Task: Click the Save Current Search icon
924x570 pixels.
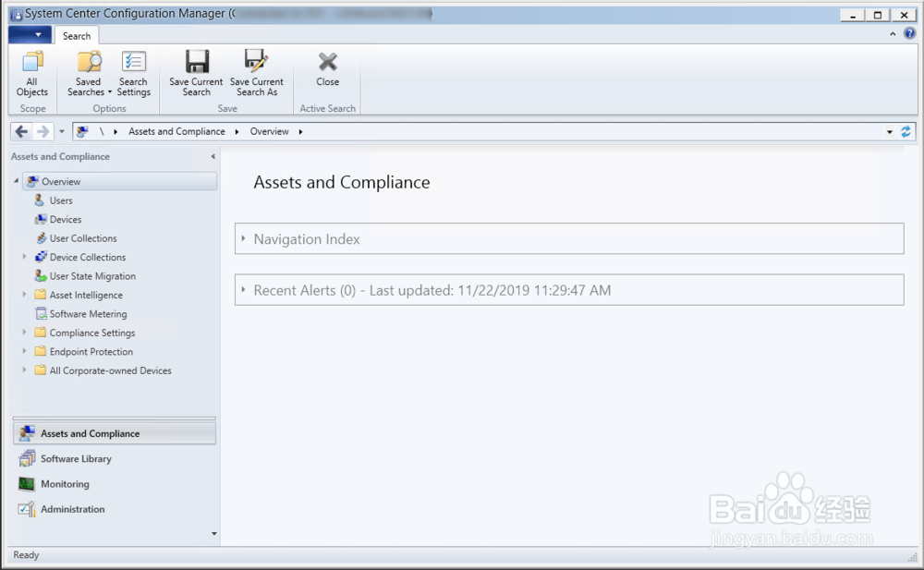Action: tap(197, 61)
